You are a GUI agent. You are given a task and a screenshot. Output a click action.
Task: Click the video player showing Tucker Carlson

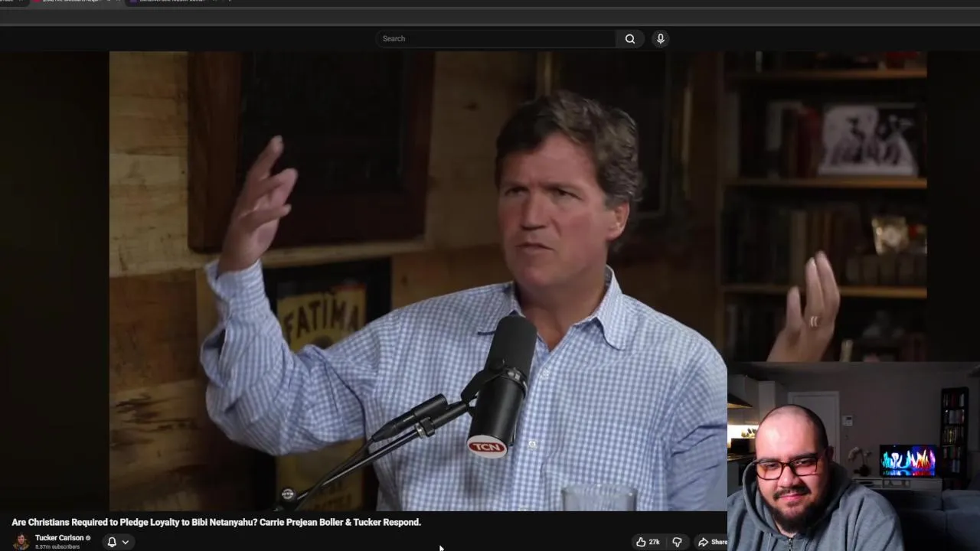[418, 281]
